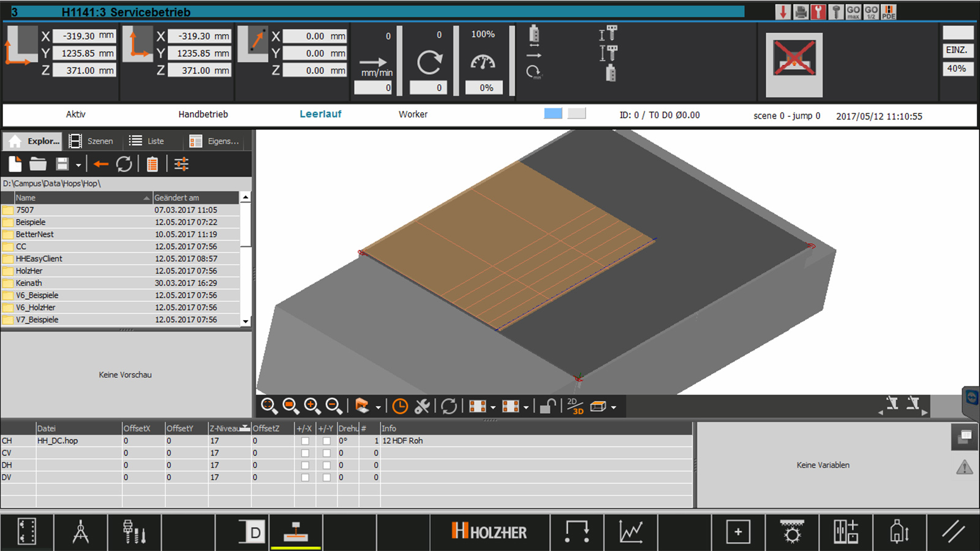Click the red wrench service icon

point(818,12)
